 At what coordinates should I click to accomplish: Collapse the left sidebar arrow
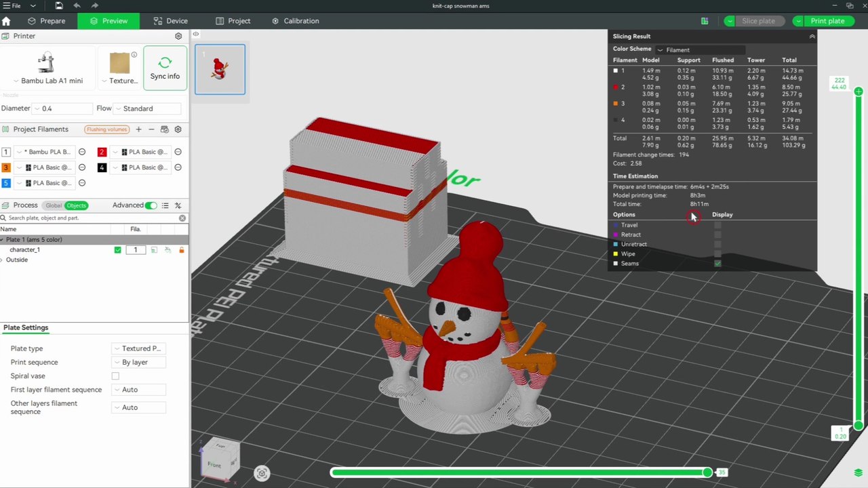pyautogui.click(x=195, y=34)
